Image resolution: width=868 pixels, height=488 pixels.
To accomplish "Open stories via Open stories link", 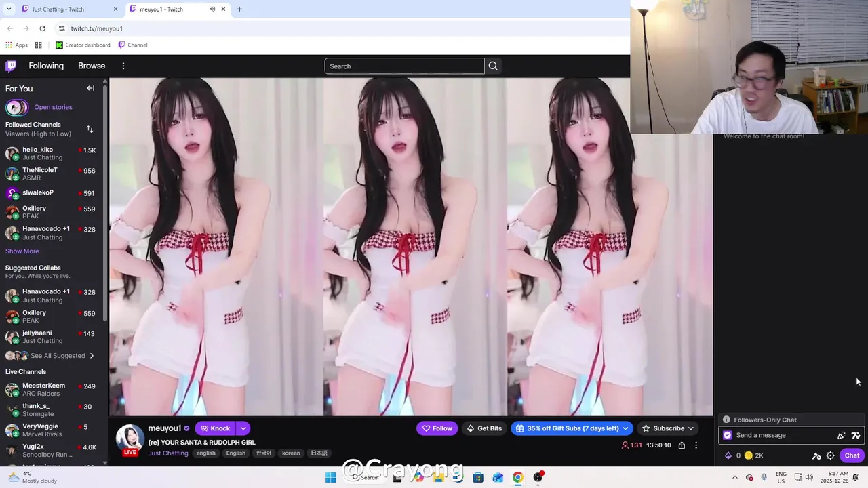I will pyautogui.click(x=53, y=107).
